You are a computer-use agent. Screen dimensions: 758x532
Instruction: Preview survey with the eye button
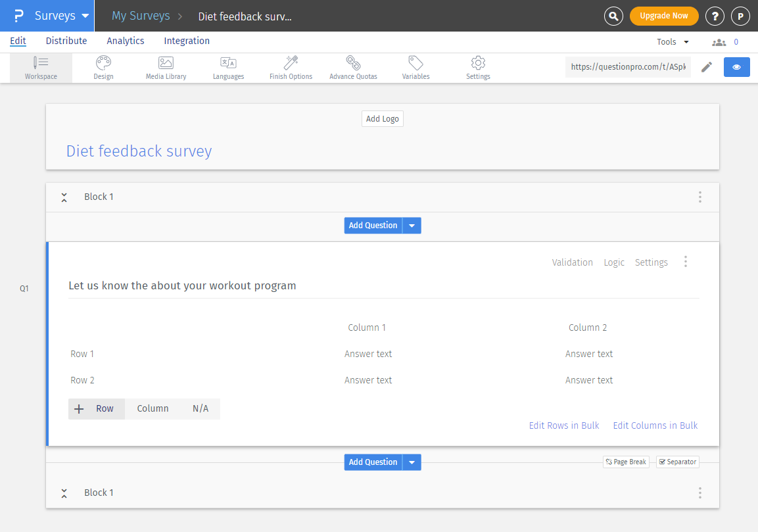[736, 67]
